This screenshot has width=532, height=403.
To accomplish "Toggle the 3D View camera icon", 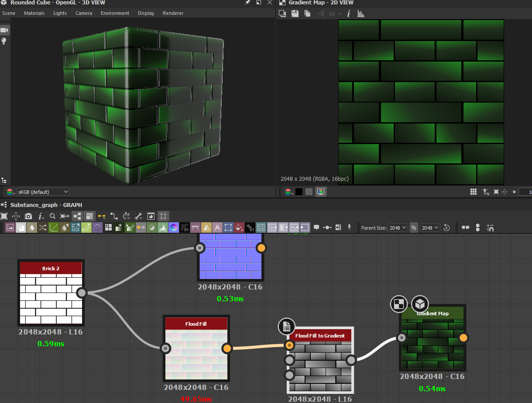I will pyautogui.click(x=4, y=30).
